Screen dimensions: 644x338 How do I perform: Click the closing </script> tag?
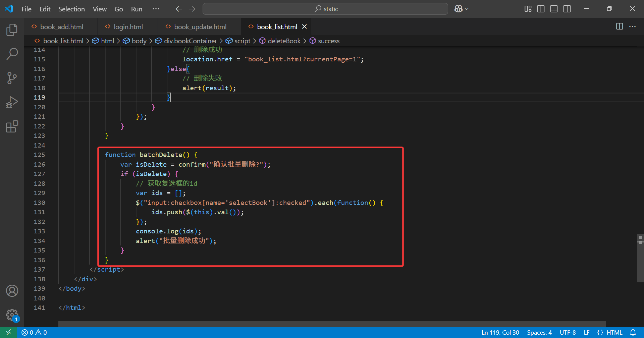pos(107,269)
